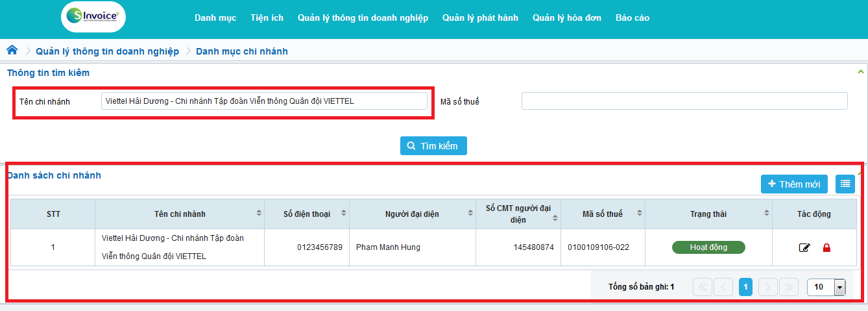Sort by Trạng thái column
This screenshot has width=868, height=311.
[766, 214]
